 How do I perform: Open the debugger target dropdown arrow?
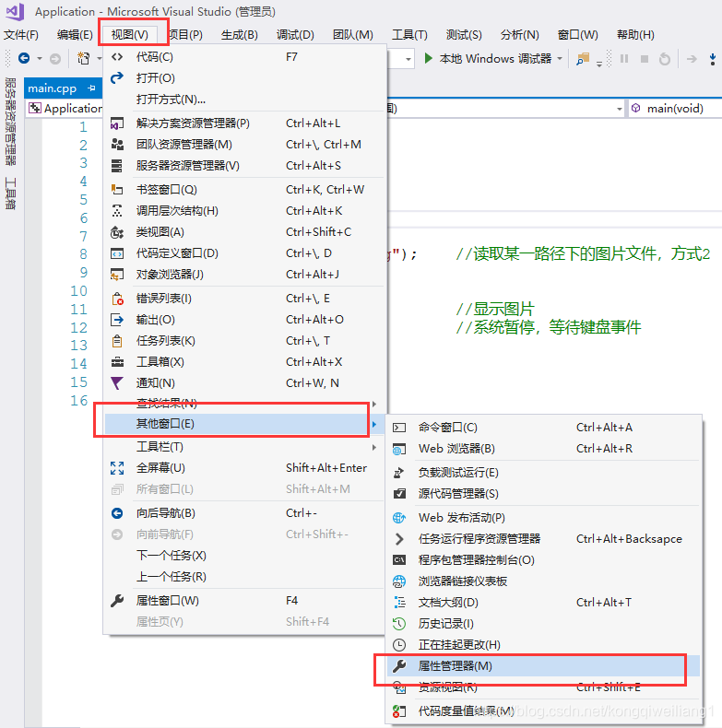[x=560, y=58]
